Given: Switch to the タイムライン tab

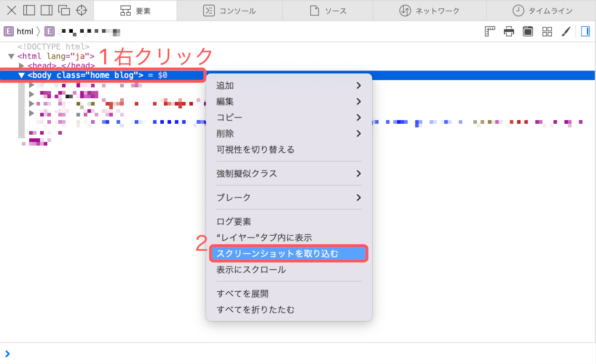Looking at the screenshot, I should coord(541,10).
